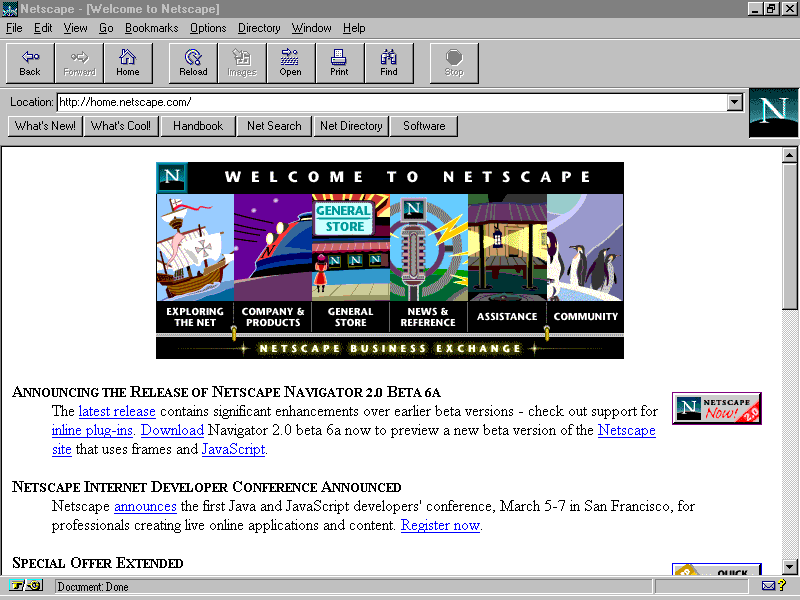800x600 pixels.
Task: Open the Bookmarks menu
Action: click(152, 28)
